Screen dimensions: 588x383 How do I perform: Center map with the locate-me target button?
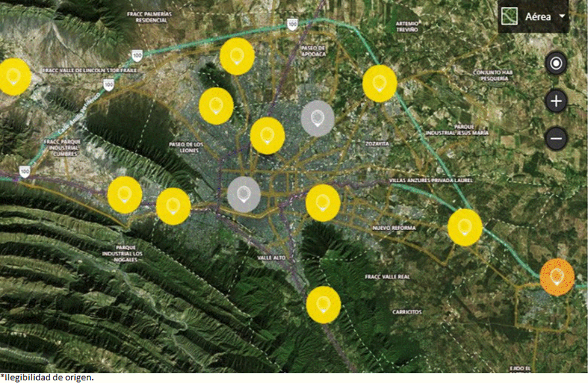pos(556,63)
